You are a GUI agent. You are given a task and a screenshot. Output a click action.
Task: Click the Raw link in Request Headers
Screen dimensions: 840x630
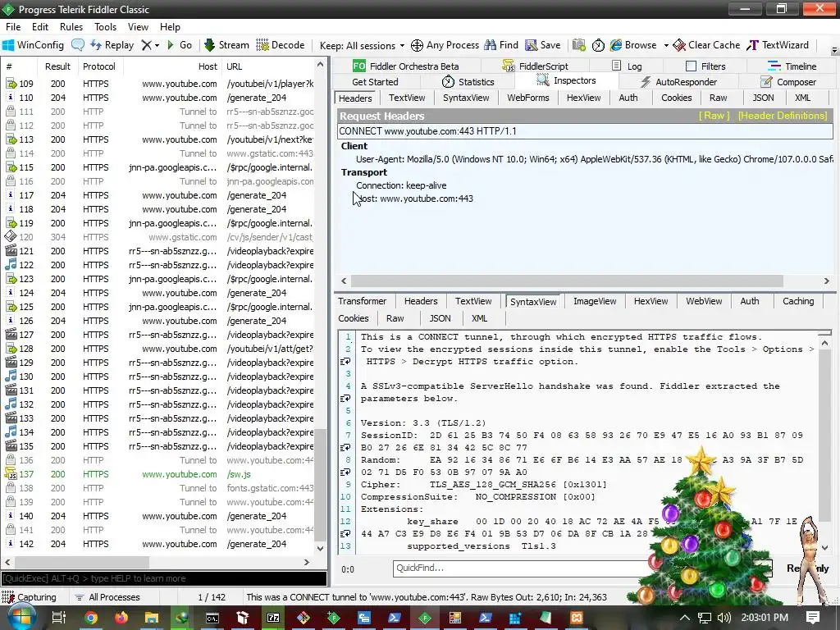coord(714,116)
